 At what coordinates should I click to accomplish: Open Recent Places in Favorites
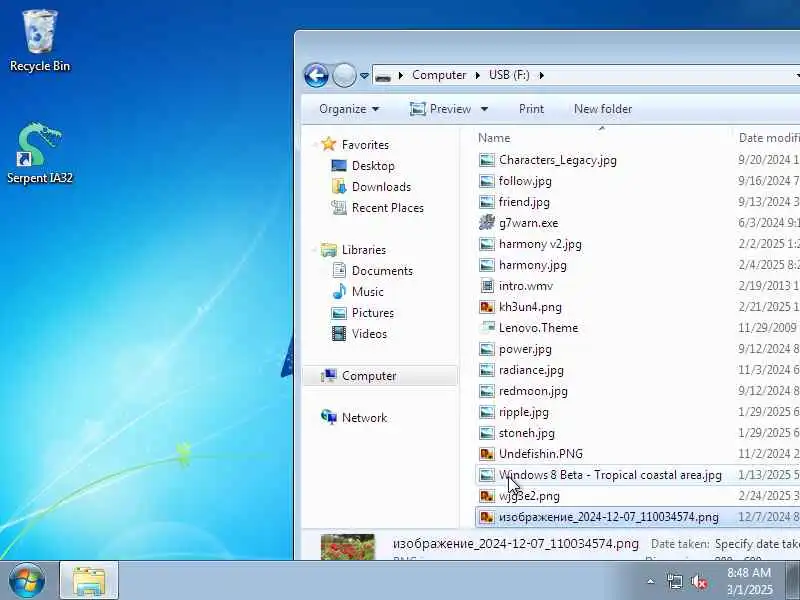click(x=387, y=208)
